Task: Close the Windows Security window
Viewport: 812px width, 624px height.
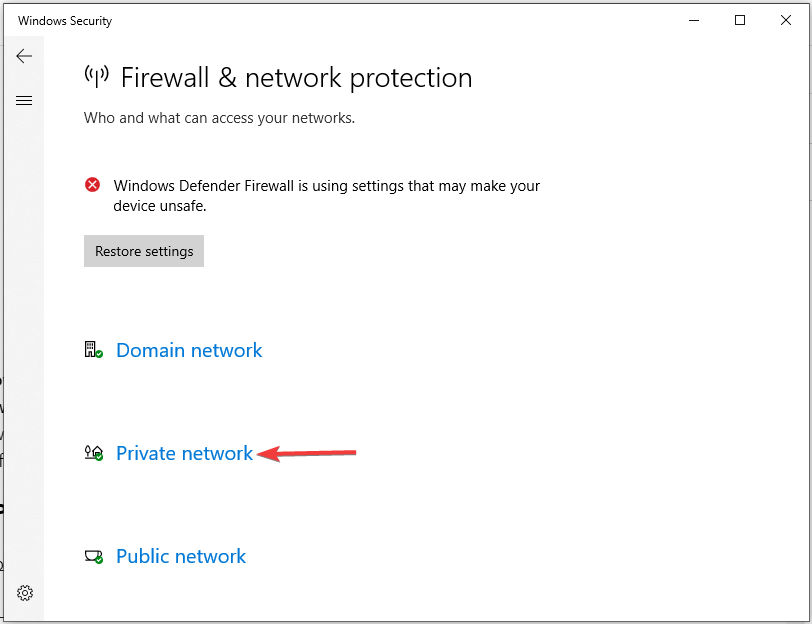Action: (x=786, y=20)
